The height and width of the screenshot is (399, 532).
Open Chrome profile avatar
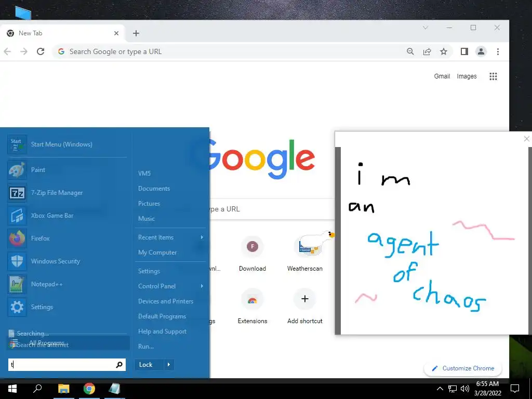tap(481, 51)
